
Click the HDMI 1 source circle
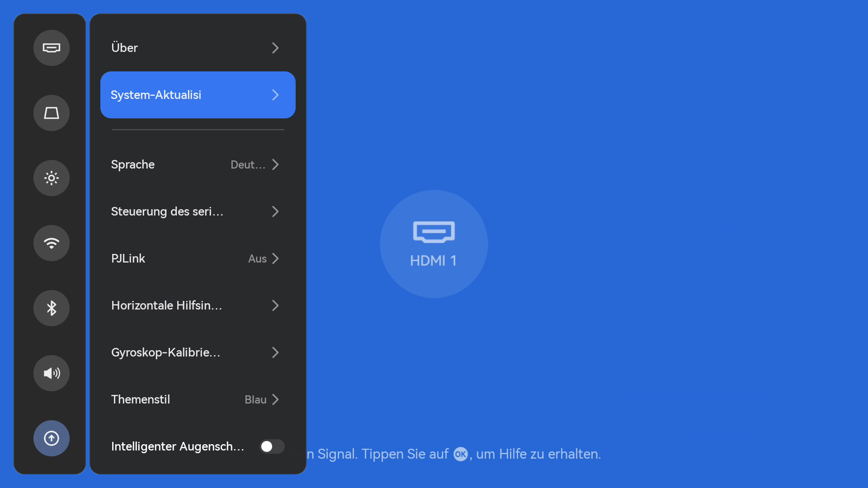pyautogui.click(x=434, y=244)
